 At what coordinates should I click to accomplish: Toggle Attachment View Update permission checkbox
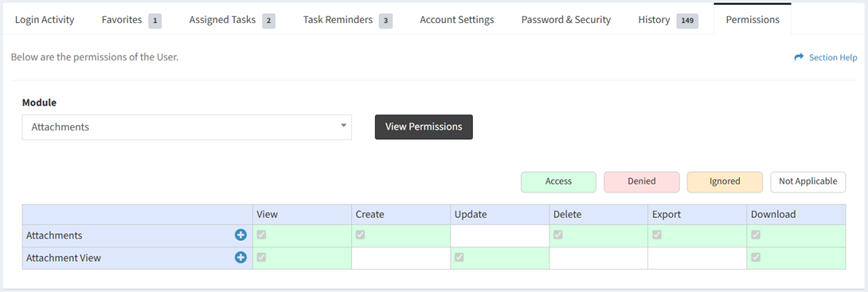[459, 257]
